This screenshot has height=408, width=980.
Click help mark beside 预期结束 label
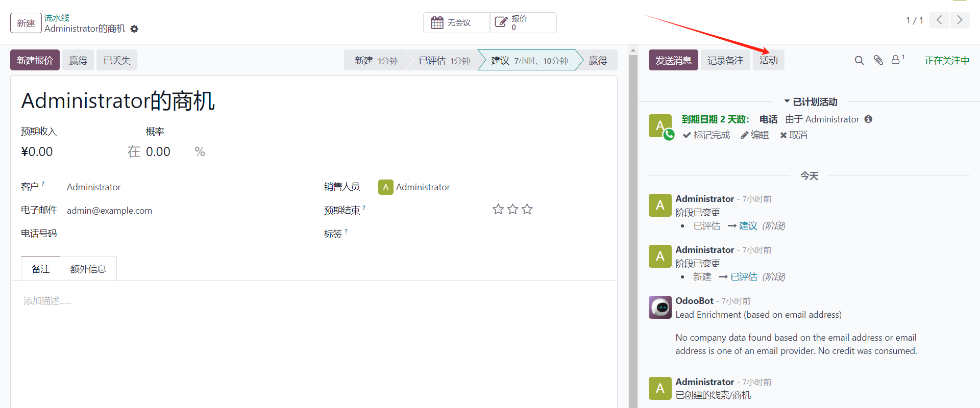[364, 208]
